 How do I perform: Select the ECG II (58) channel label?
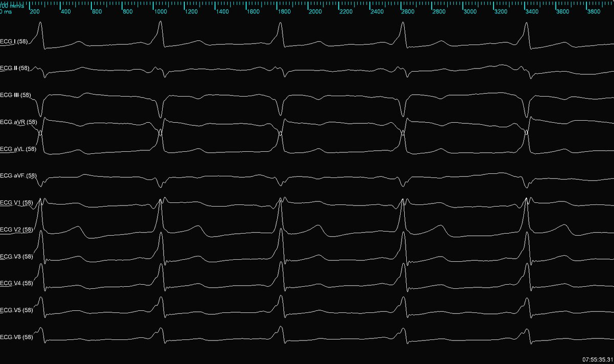coord(15,69)
